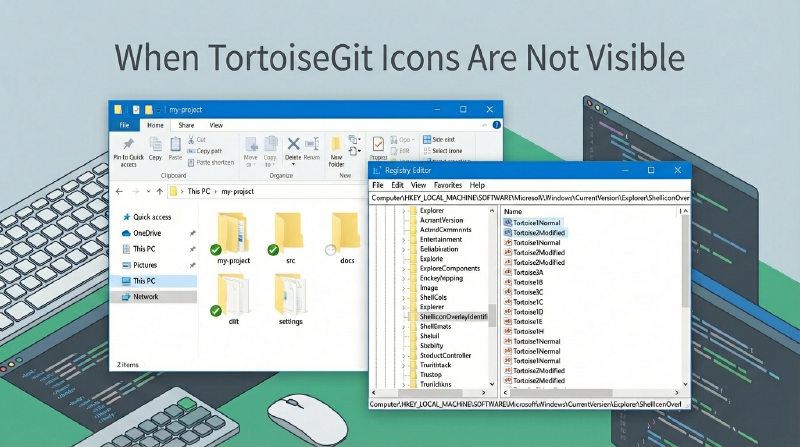Open Pictures in the Explorer sidebar
The image size is (800, 447).
140,265
